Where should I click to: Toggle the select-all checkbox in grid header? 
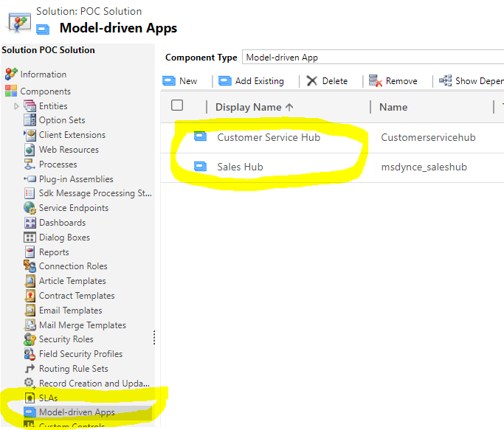(x=177, y=105)
